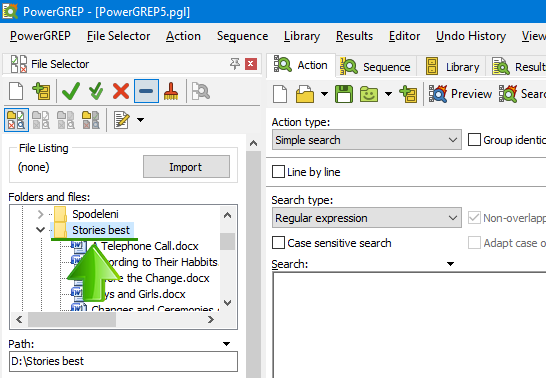
Task: Click the third grey folder view icon
Action: (x=66, y=120)
